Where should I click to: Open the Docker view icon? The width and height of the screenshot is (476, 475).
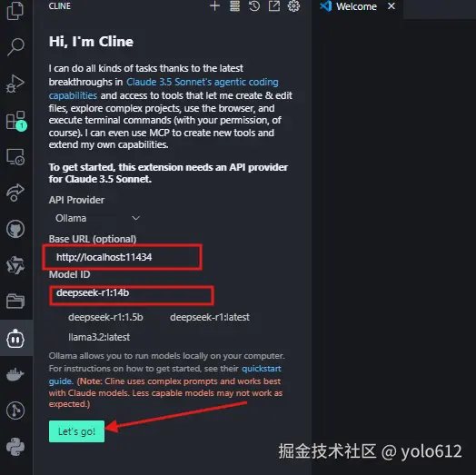15,374
